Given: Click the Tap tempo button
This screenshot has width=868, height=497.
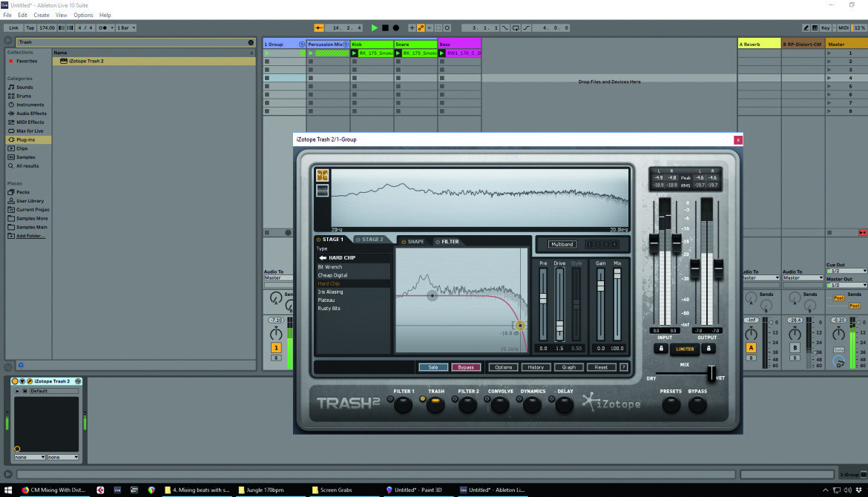Looking at the screenshot, I should (x=30, y=27).
